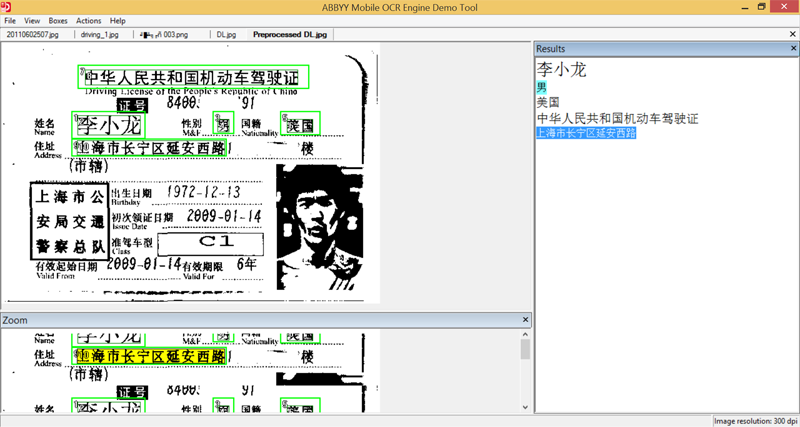Click the ABBYY app icon in title bar
The height and width of the screenshot is (427, 800).
coord(6,6)
